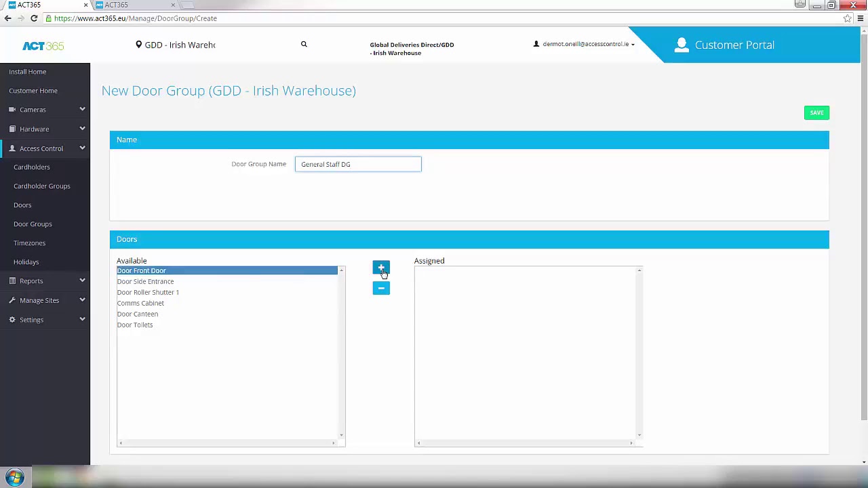Click the green SAVE button
Screen dimensions: 868x488
tap(816, 113)
